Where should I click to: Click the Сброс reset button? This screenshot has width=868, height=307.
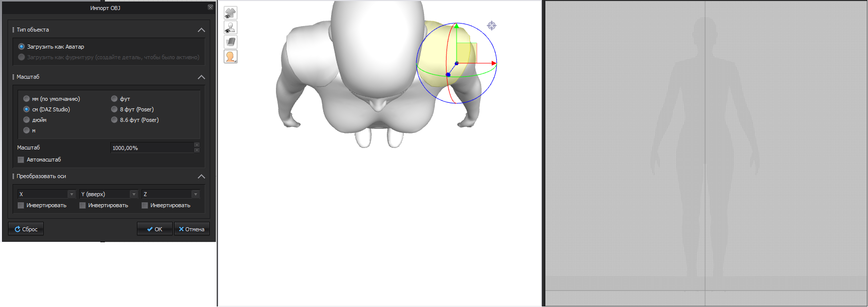[x=26, y=229]
